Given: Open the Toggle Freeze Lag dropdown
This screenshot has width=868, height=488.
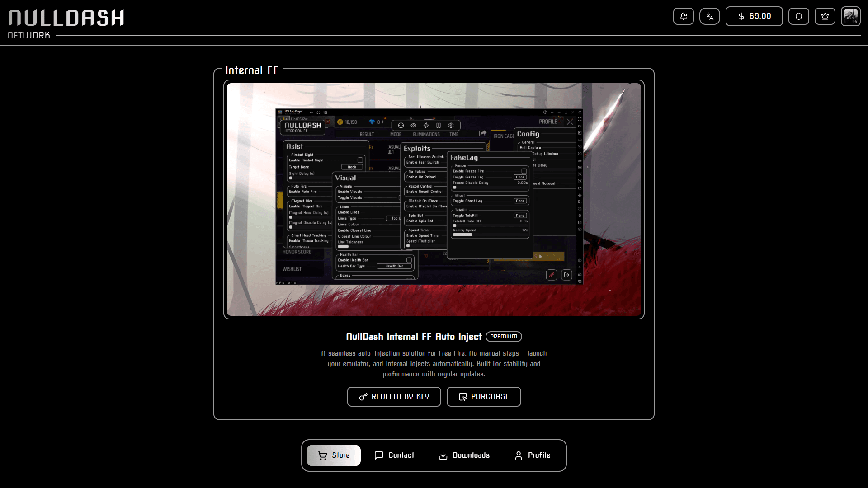Looking at the screenshot, I should [520, 177].
